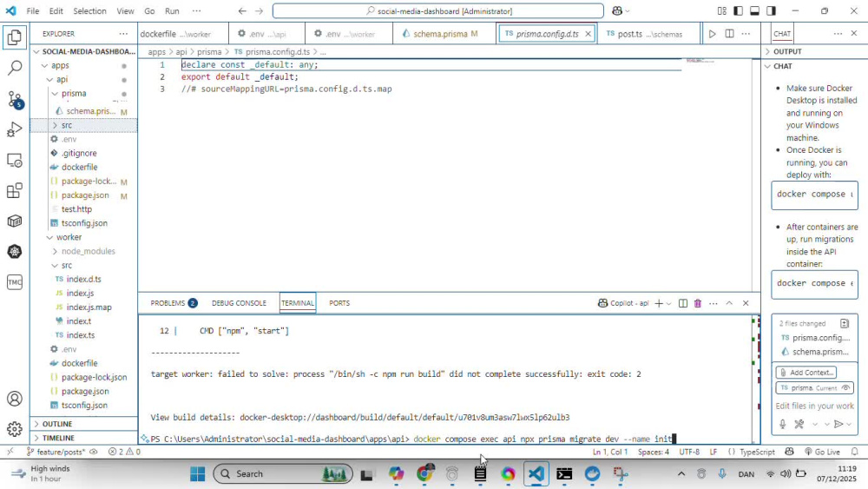Switch to post.ts editor tab

point(644,34)
